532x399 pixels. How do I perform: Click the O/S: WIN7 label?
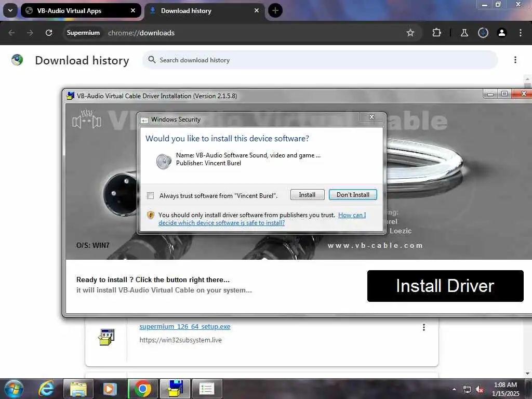(92, 245)
